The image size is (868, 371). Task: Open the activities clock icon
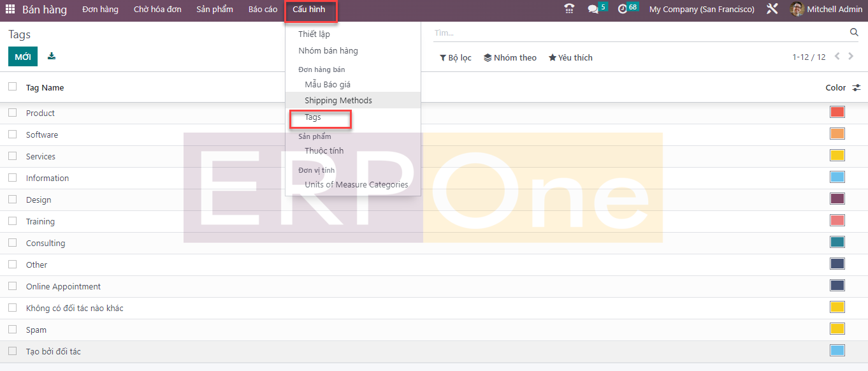coord(623,9)
